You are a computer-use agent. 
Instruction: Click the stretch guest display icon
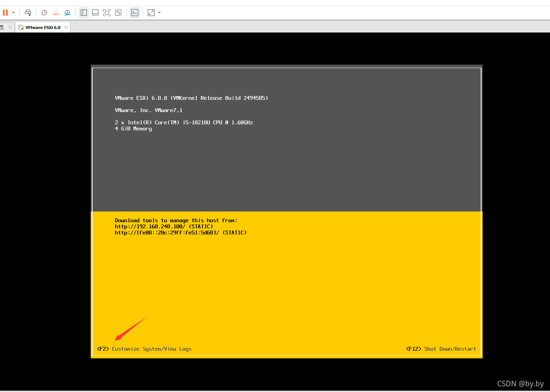tap(151, 13)
